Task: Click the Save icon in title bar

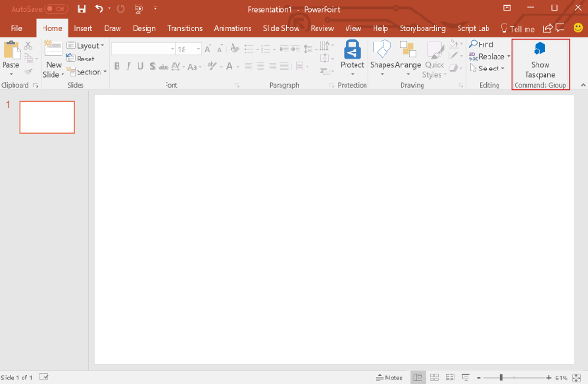Action: 81,9
